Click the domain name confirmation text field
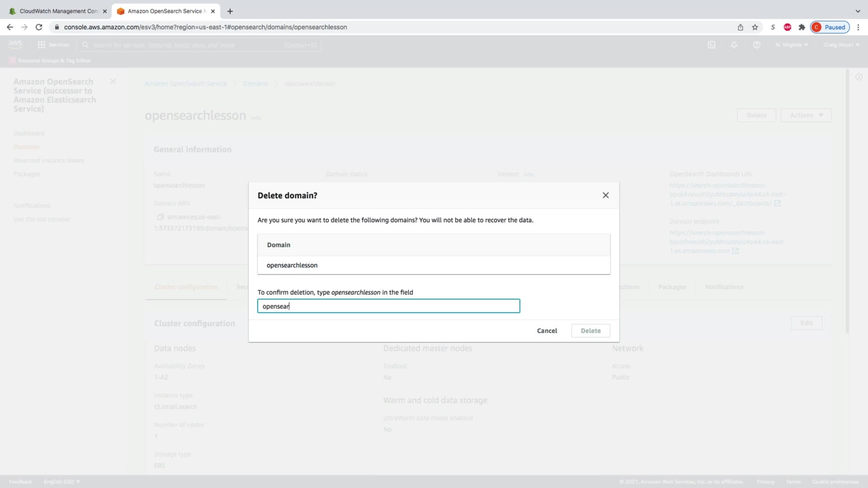This screenshot has height=488, width=868. (388, 306)
